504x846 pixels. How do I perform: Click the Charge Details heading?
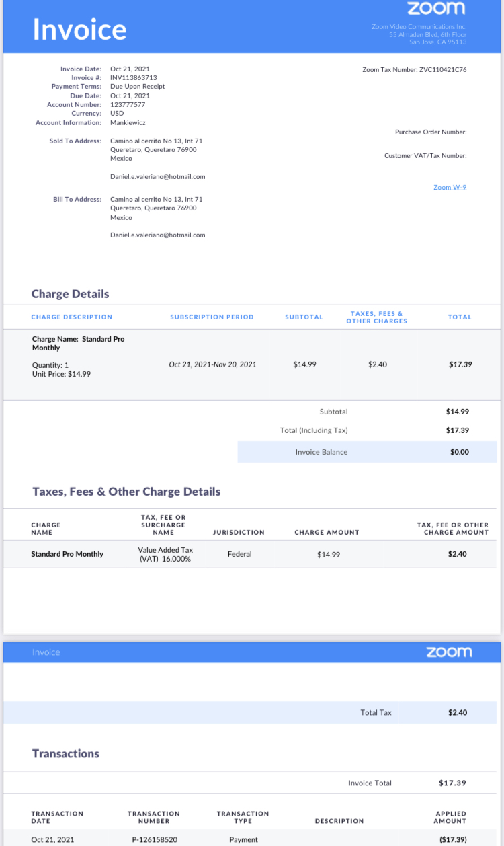click(70, 294)
